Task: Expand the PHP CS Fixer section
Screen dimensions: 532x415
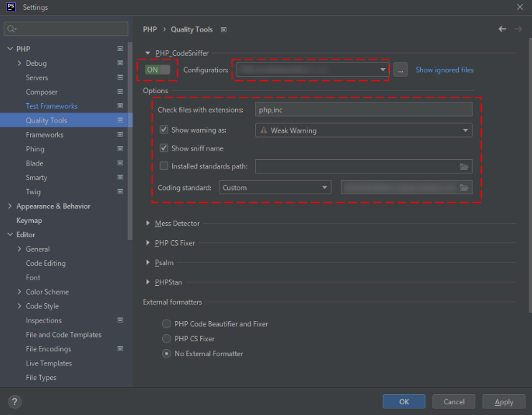Action: pyautogui.click(x=148, y=243)
